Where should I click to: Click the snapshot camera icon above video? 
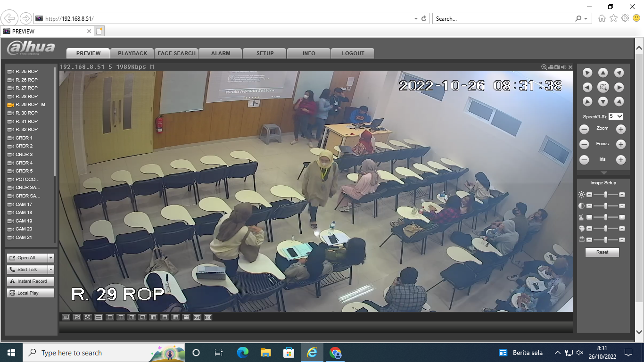pyautogui.click(x=557, y=67)
